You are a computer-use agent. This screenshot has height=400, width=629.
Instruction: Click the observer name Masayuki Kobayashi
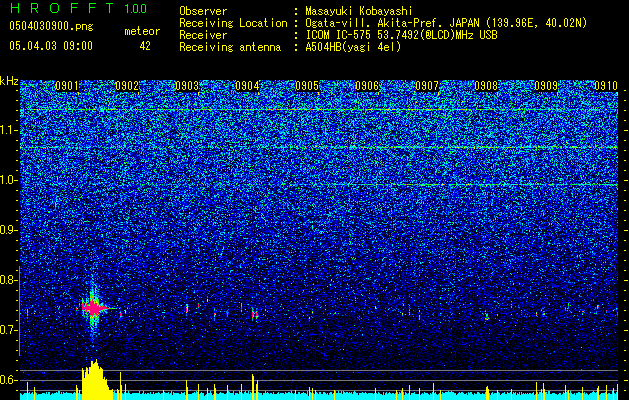(359, 11)
